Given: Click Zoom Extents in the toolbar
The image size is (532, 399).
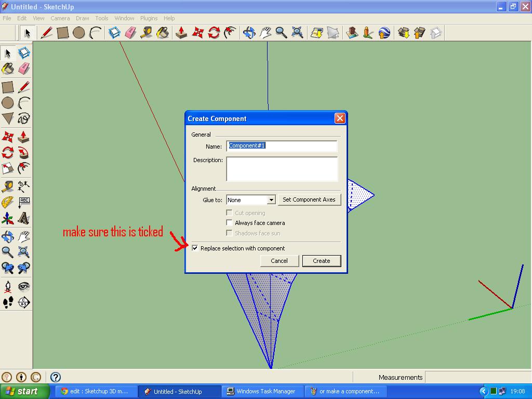Looking at the screenshot, I should 297,32.
